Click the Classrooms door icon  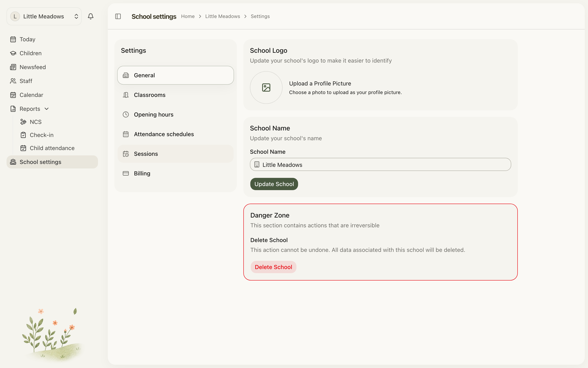126,95
